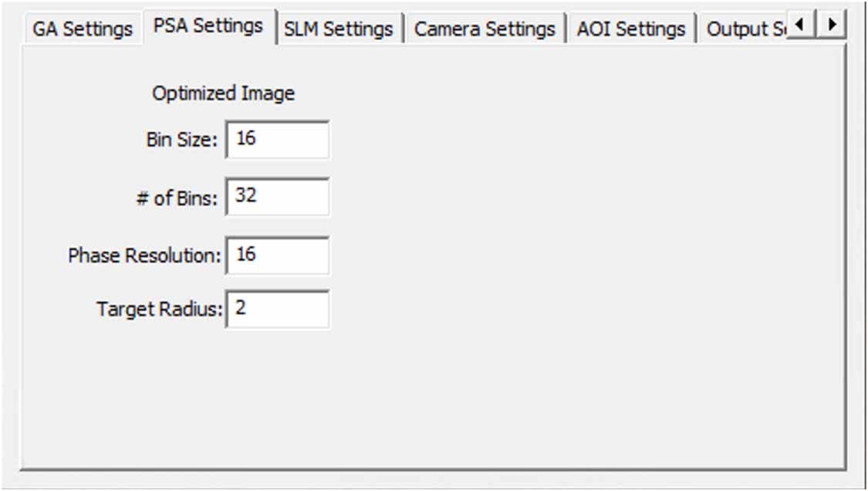Click the right tab scroll arrow
This screenshot has width=868, height=491.
pyautogui.click(x=831, y=24)
